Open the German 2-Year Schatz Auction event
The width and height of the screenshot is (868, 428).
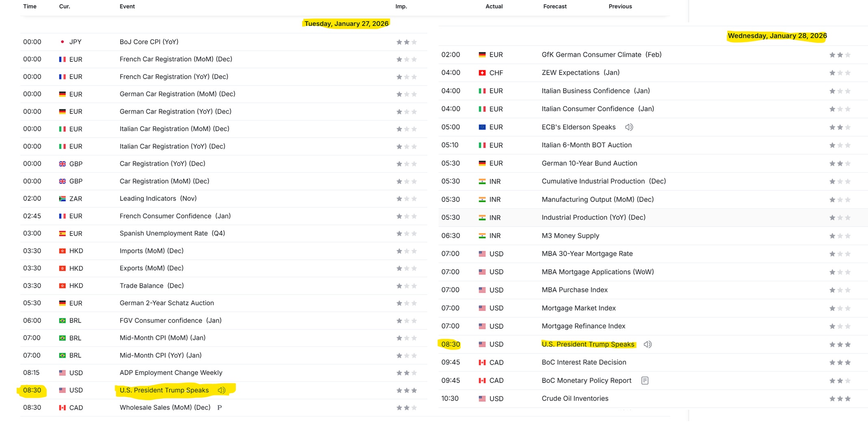click(167, 303)
